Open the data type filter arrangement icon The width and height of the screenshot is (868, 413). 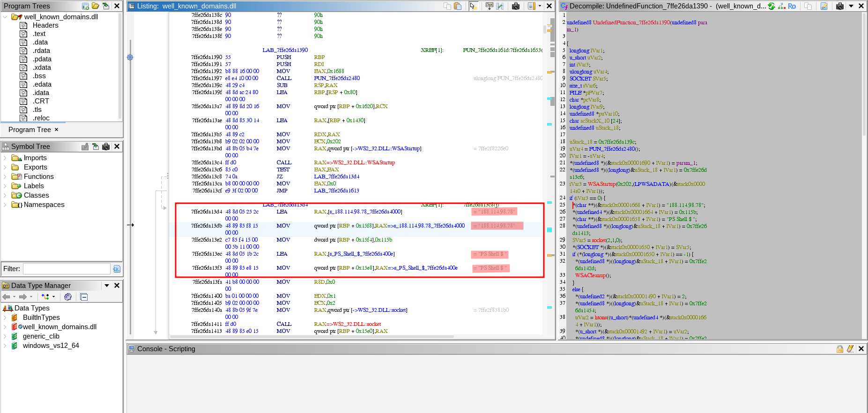pos(45,297)
